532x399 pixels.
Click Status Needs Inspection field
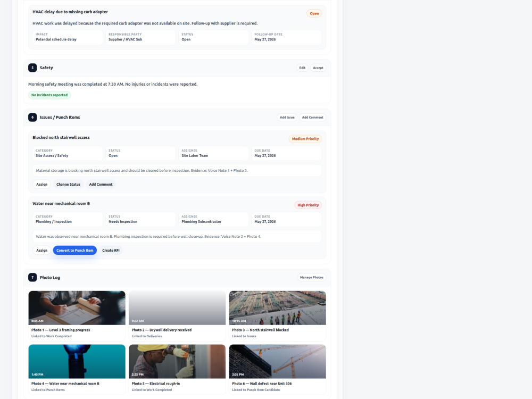click(x=141, y=220)
